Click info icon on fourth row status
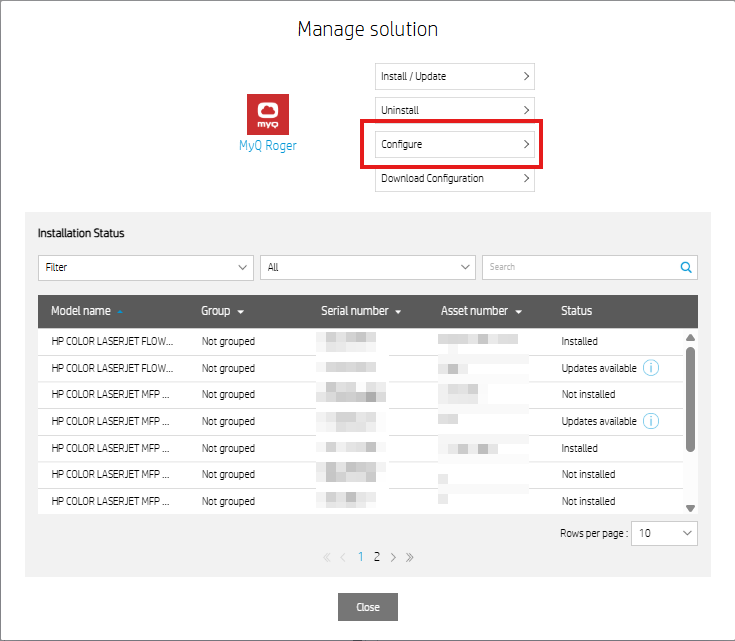 [650, 421]
